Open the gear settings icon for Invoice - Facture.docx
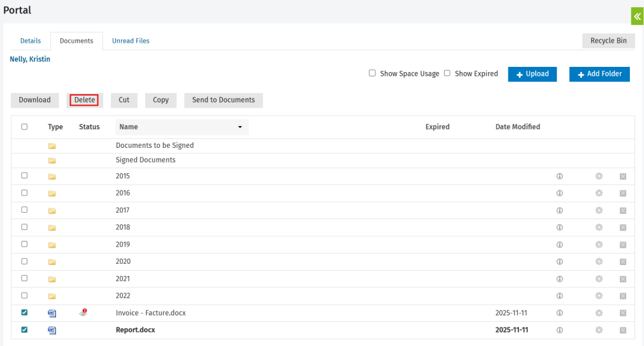Viewport: 644px width, 346px height. click(599, 313)
